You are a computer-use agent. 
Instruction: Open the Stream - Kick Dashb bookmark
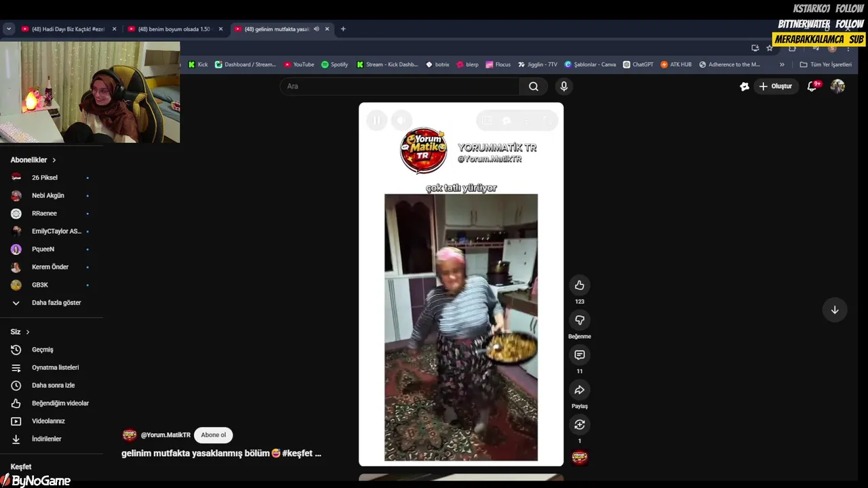tap(387, 64)
